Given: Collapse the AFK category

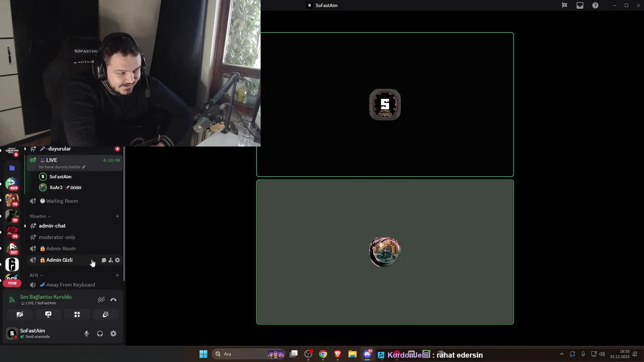Looking at the screenshot, I should [x=36, y=275].
